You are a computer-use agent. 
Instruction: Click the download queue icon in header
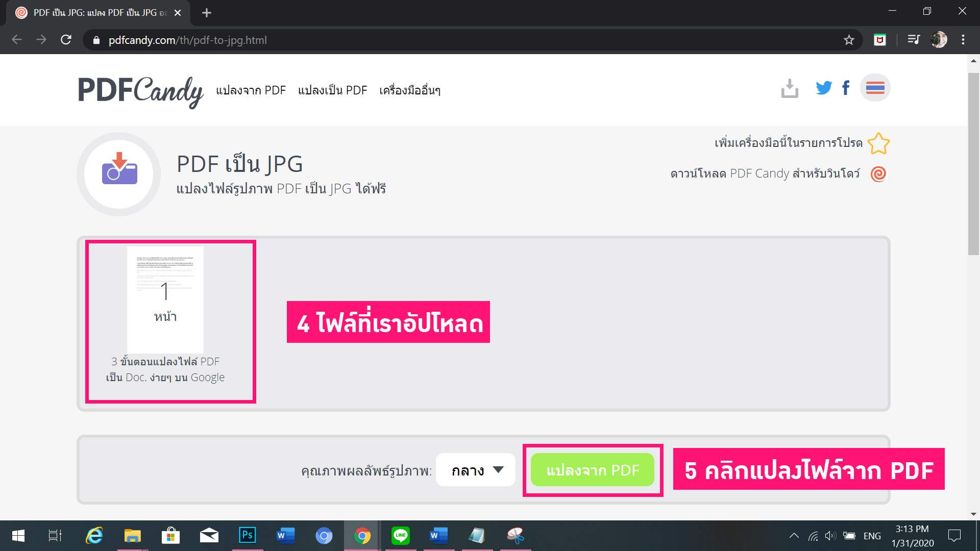click(x=789, y=88)
